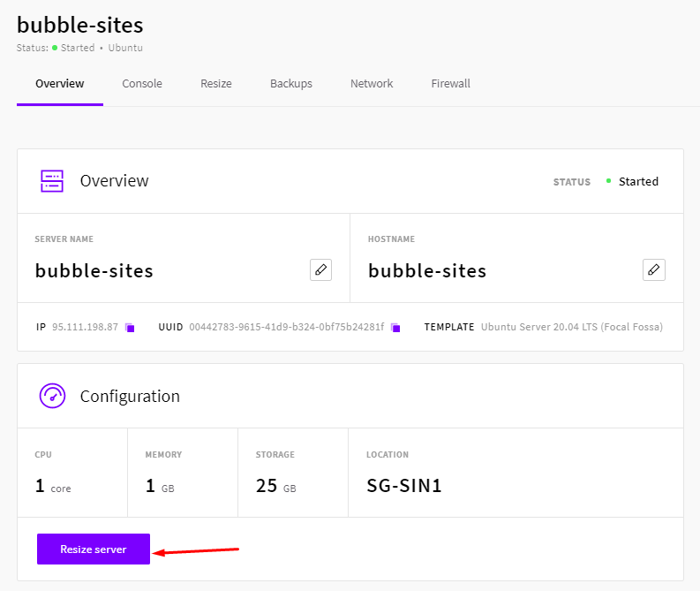The width and height of the screenshot is (700, 591).
Task: Click the green Started status dot
Action: click(608, 181)
